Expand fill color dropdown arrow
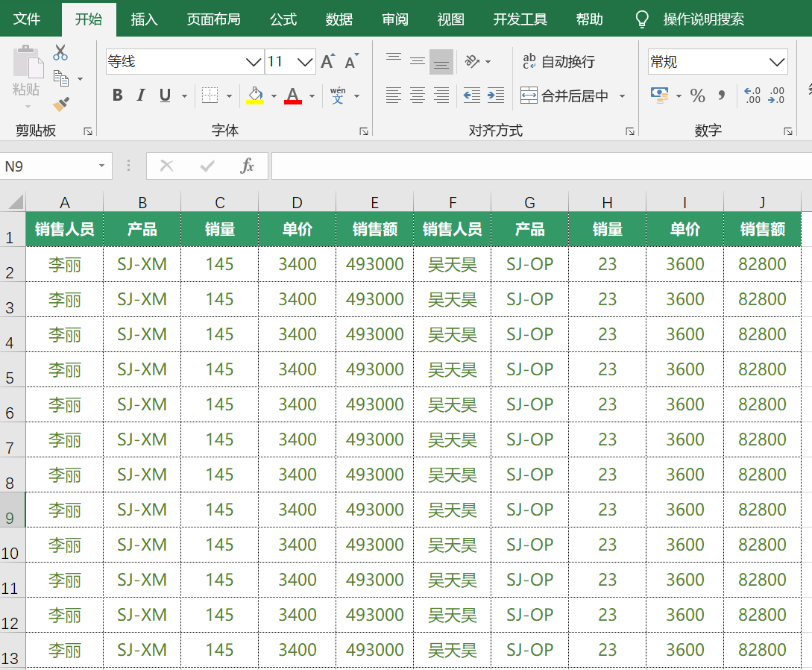The width and height of the screenshot is (812, 670). click(x=274, y=96)
